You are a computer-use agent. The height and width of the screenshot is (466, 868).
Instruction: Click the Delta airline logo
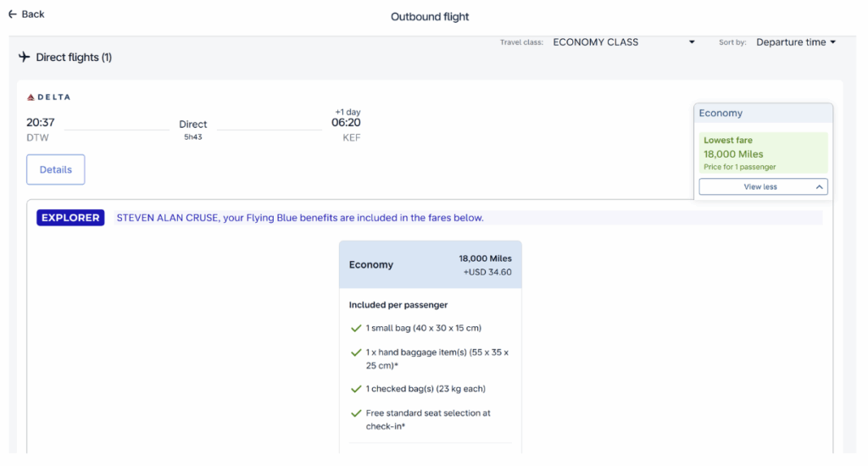[x=48, y=97]
